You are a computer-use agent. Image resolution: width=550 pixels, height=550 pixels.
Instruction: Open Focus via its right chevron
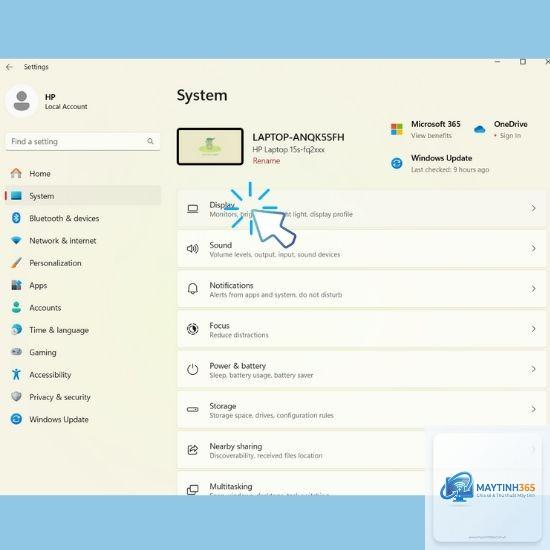(x=533, y=329)
